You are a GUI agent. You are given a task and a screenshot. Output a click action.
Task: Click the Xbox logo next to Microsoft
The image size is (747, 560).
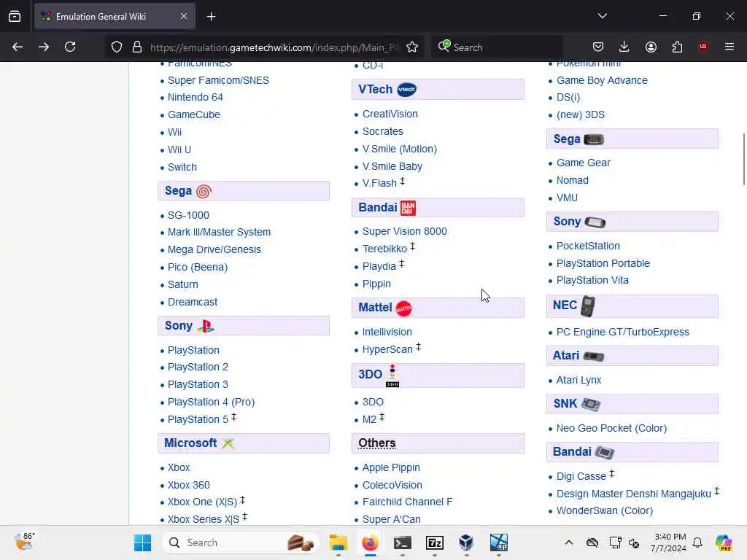coord(228,444)
